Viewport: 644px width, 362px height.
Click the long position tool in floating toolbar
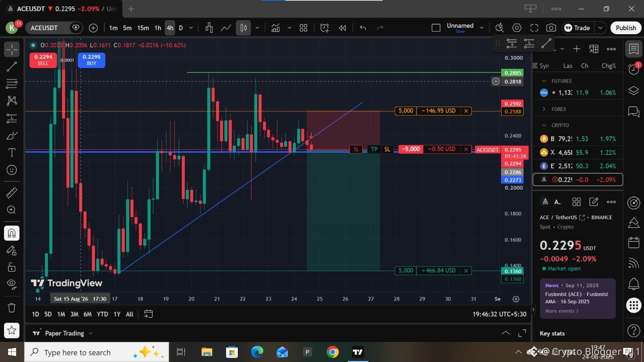pyautogui.click(x=529, y=43)
